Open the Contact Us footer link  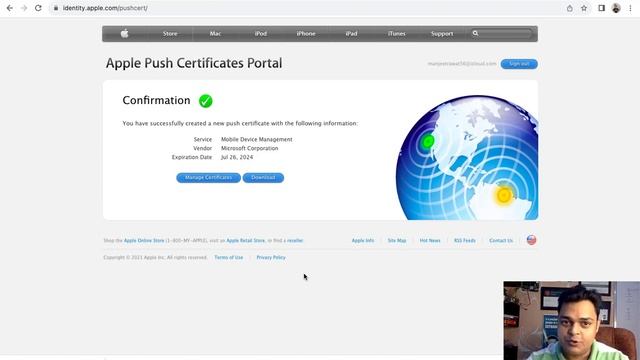point(501,240)
